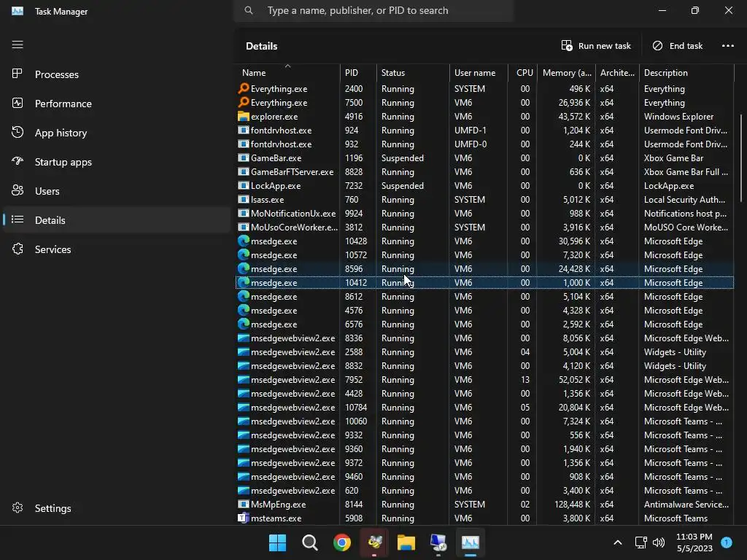Screen dimensions: 747x560
Task: Open the Services page
Action: click(116, 249)
